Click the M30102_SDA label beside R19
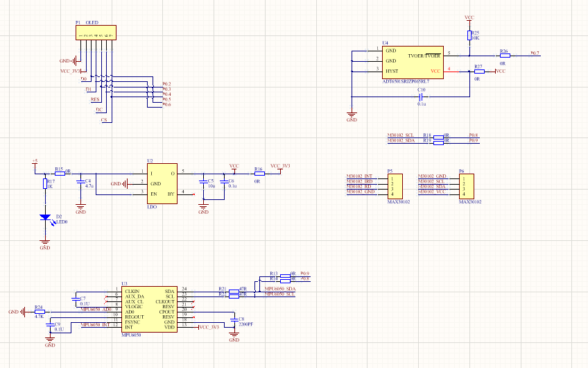 tap(401, 140)
